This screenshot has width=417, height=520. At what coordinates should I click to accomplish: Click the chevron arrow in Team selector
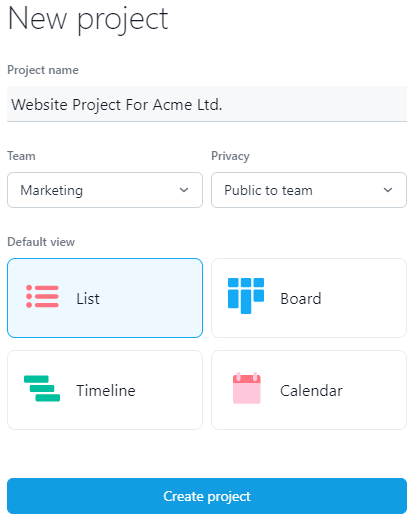tap(184, 190)
